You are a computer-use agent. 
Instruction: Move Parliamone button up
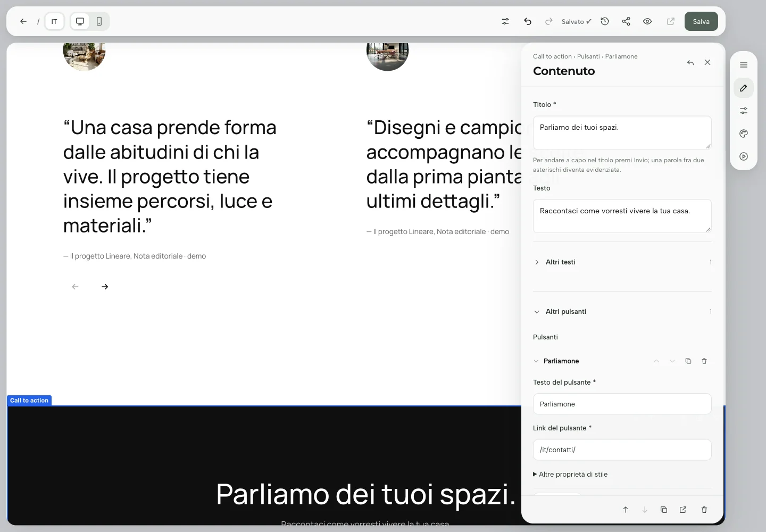(656, 361)
